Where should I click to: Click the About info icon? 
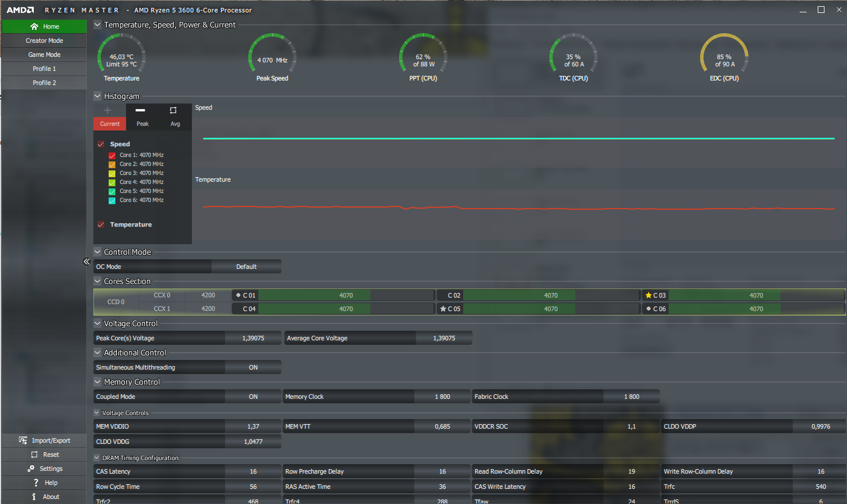[34, 497]
